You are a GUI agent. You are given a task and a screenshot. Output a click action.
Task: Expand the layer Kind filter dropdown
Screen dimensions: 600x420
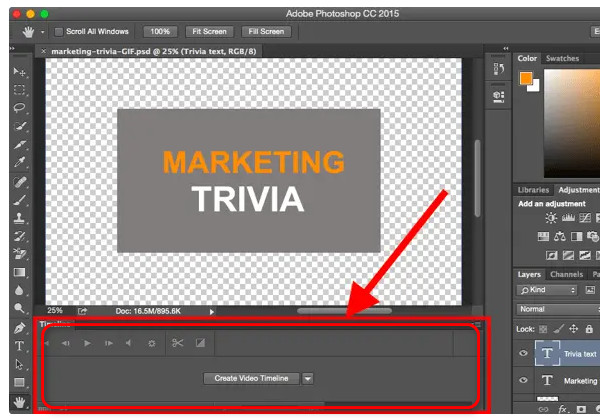click(545, 290)
